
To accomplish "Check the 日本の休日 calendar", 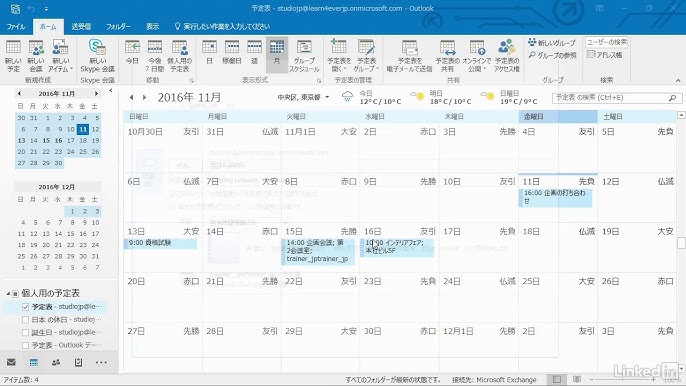I will [x=25, y=319].
